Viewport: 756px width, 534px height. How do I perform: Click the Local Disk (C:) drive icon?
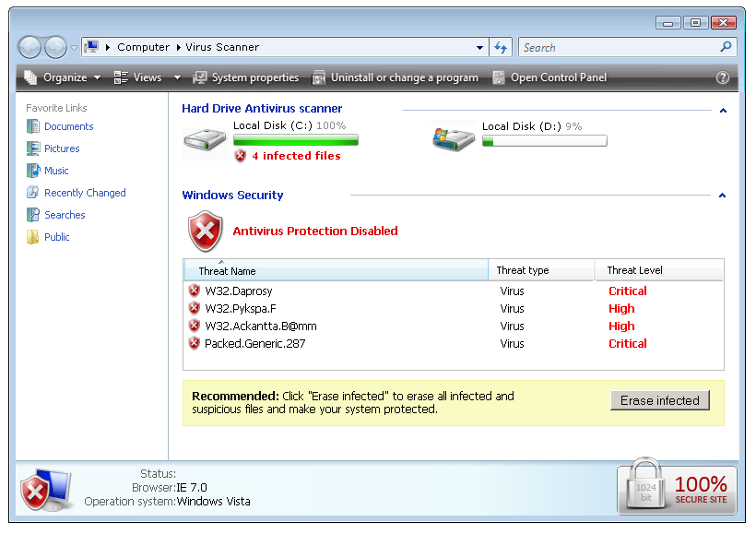tap(205, 140)
